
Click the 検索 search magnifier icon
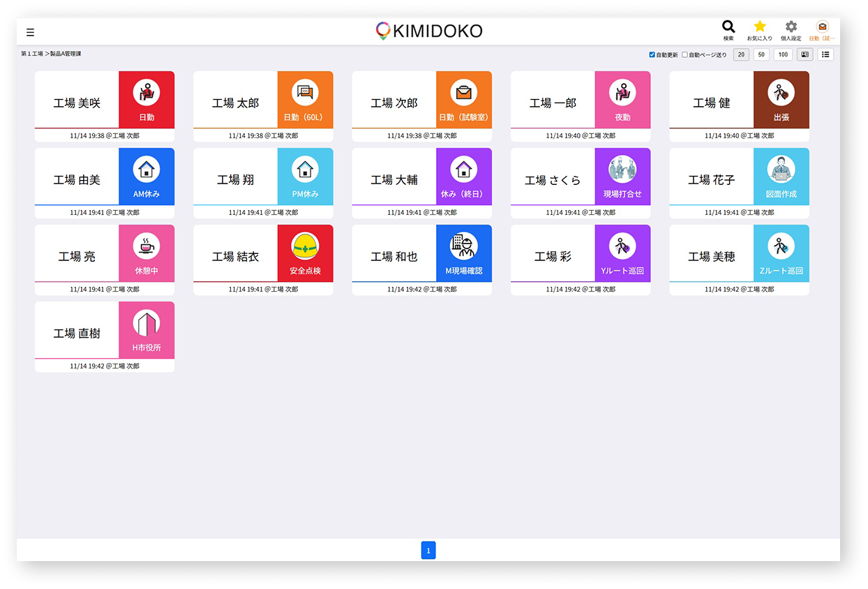pos(728,27)
